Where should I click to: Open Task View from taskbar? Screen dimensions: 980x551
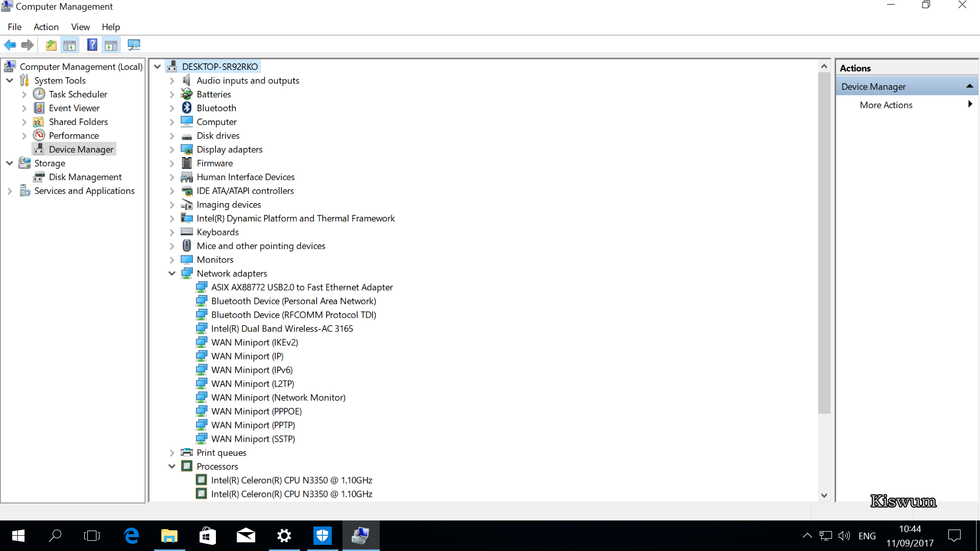pyautogui.click(x=92, y=536)
